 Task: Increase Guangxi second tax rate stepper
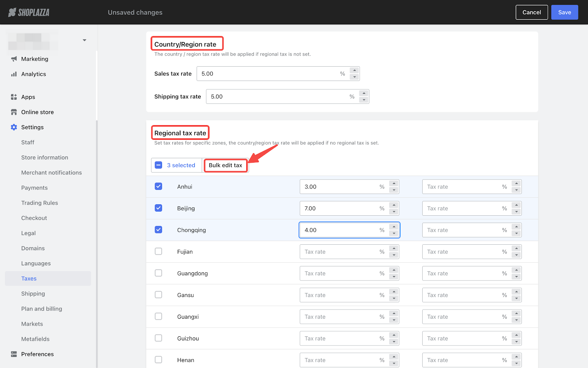(x=516, y=314)
